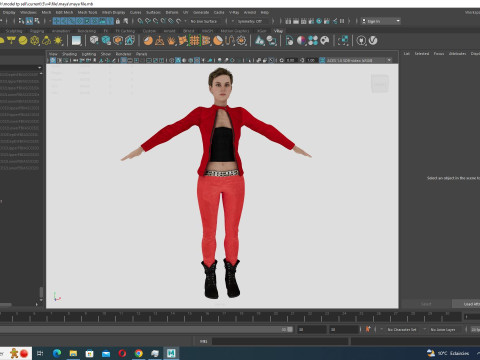Click the yellow sphere light shelf icon
This screenshot has width=480, height=360.
point(23,41)
